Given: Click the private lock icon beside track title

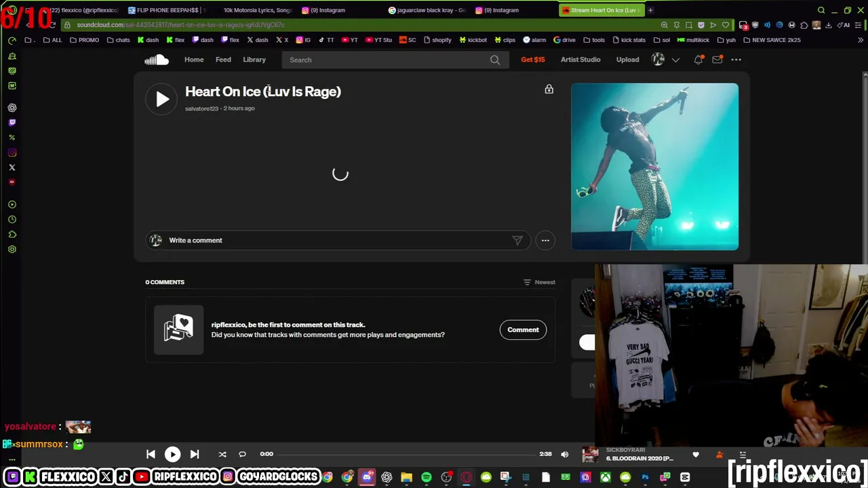Looking at the screenshot, I should tap(549, 89).
